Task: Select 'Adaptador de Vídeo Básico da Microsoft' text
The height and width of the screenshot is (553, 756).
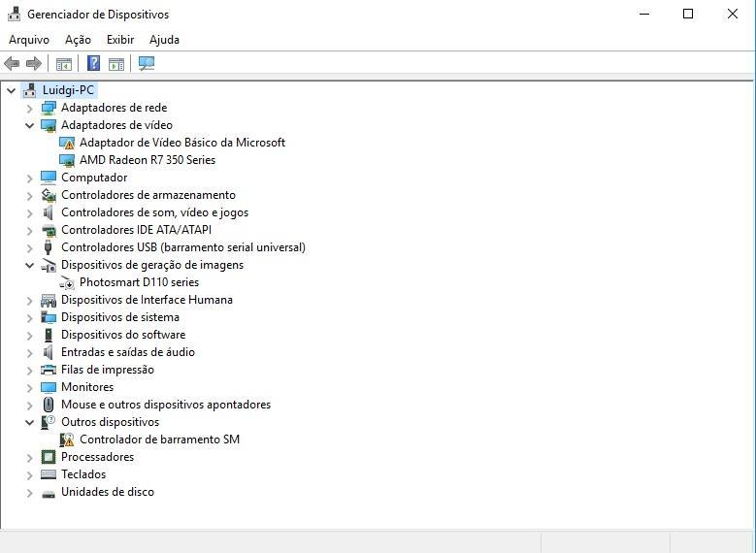Action: (x=182, y=143)
